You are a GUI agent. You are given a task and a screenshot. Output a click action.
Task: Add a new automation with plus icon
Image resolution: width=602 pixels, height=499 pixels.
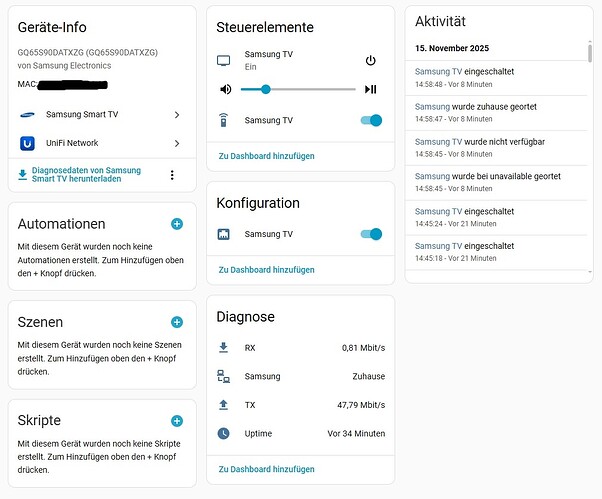(177, 224)
